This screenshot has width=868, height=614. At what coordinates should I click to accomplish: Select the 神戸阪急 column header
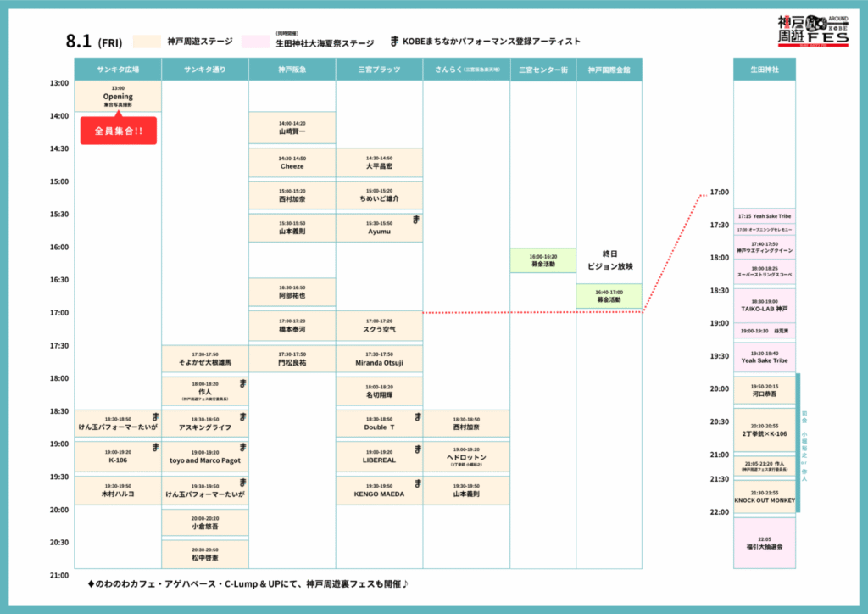tap(292, 69)
